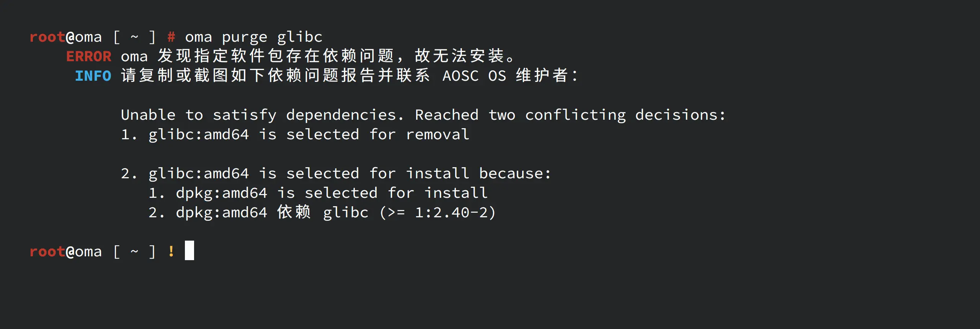Click the tilde directory in the first prompt

pyautogui.click(x=134, y=37)
